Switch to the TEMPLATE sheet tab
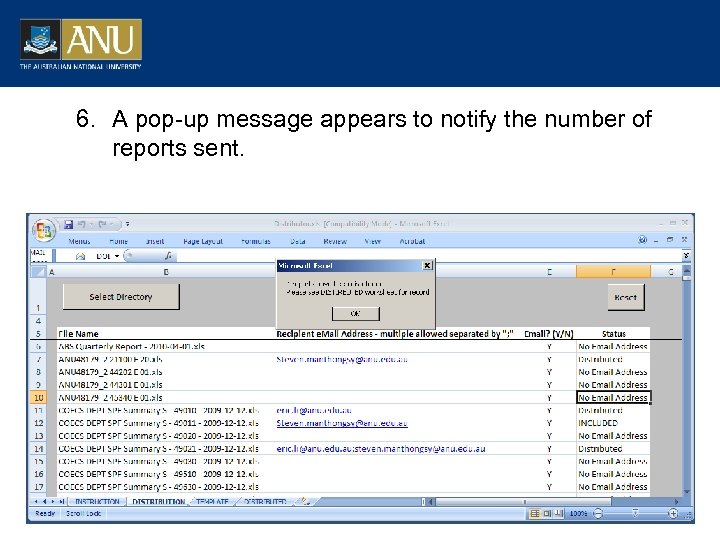Image resolution: width=720 pixels, height=540 pixels. pos(212,501)
